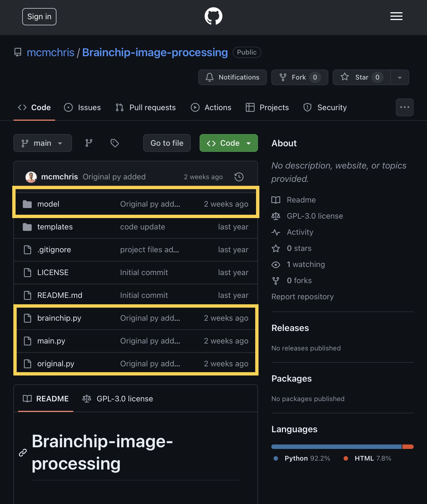Open the hamburger navigation menu
The height and width of the screenshot is (504, 427).
(x=396, y=16)
